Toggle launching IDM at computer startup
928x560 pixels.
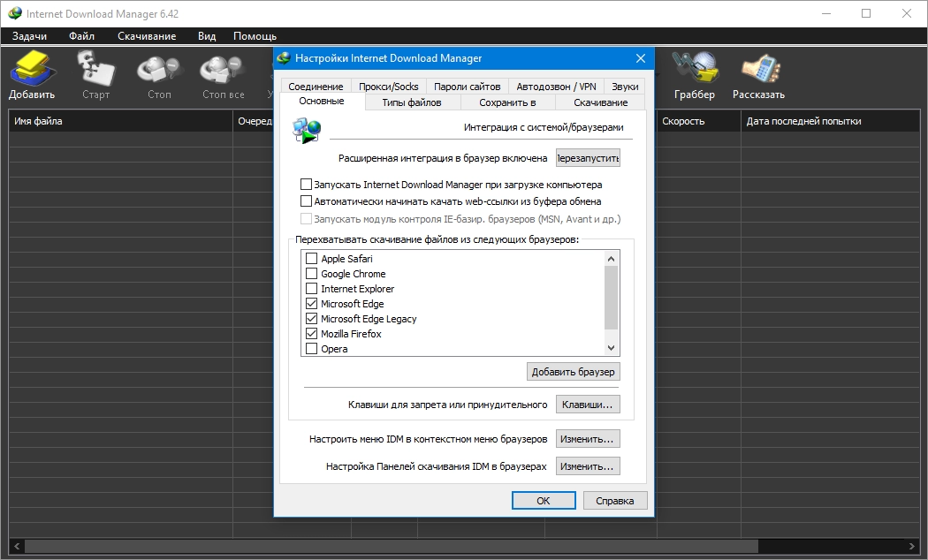306,185
